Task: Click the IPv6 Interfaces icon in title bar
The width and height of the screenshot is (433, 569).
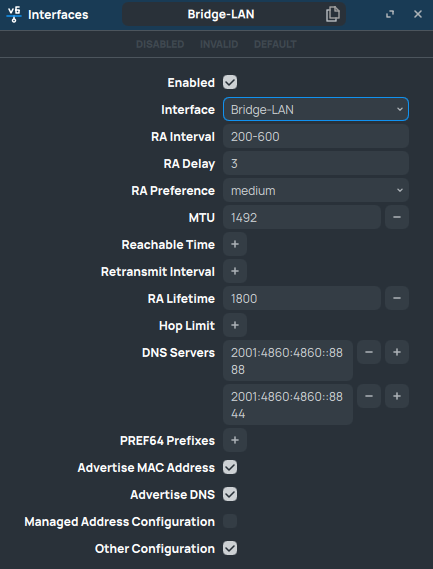Action: 14,15
